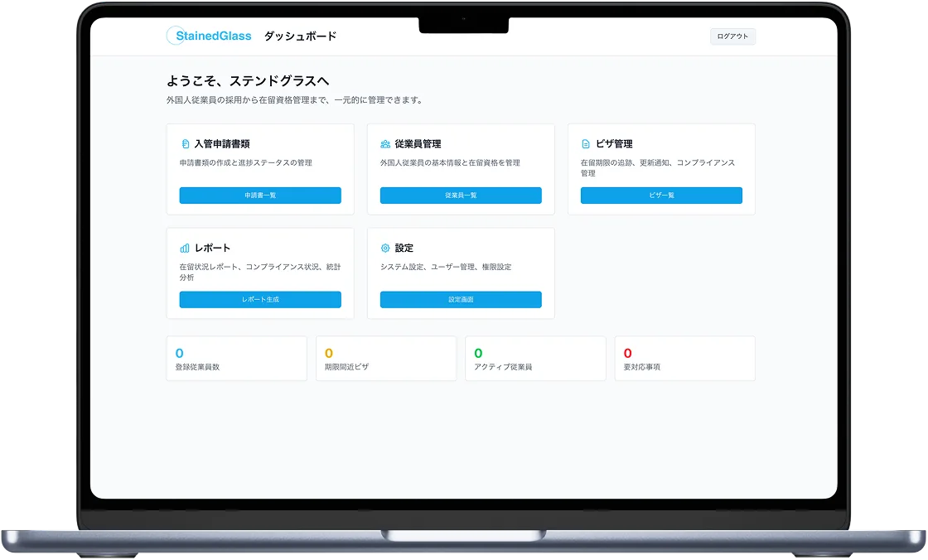The height and width of the screenshot is (560, 928).
Task: Click the 期限間近ビザ stat card
Action: (x=386, y=359)
